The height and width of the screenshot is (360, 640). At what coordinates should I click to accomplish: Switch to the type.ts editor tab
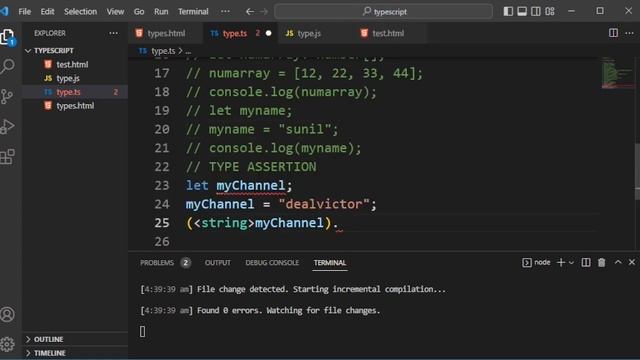click(241, 33)
